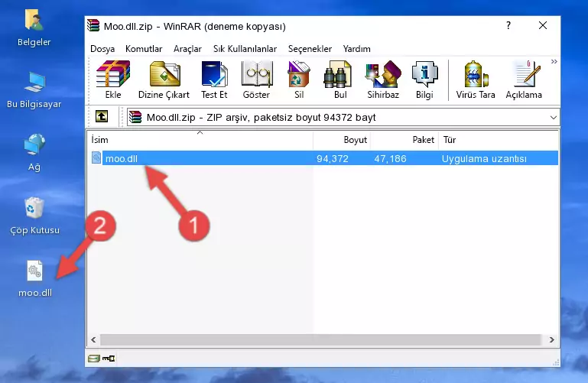Screen dimensions: 588x383
Task: Select the moo.dll row in archive
Action: [x=324, y=158]
